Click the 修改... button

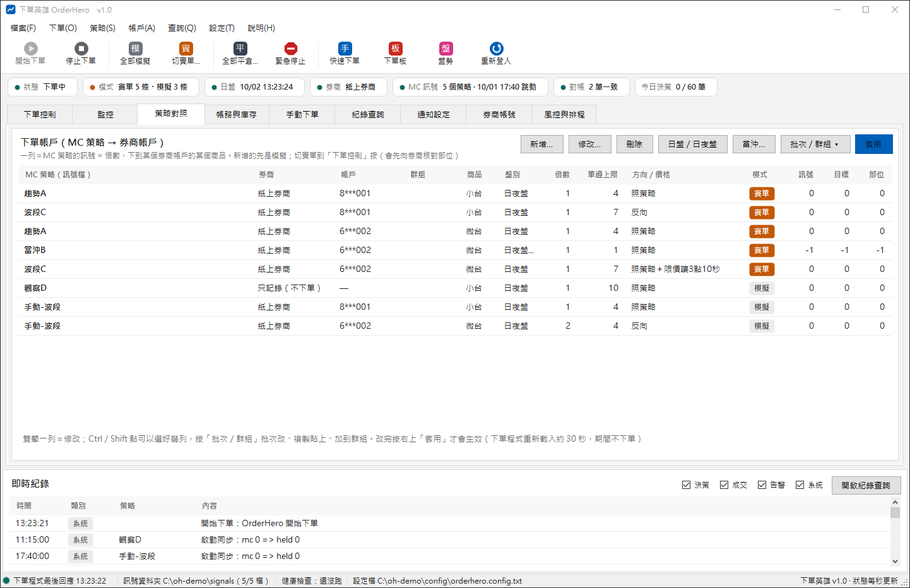coord(590,144)
